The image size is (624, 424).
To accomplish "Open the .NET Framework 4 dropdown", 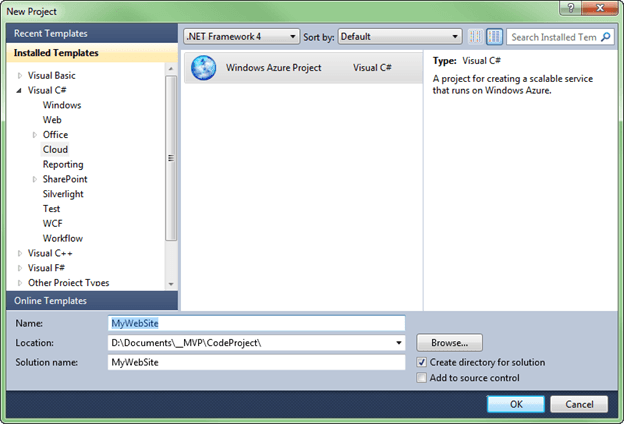I will pyautogui.click(x=242, y=37).
